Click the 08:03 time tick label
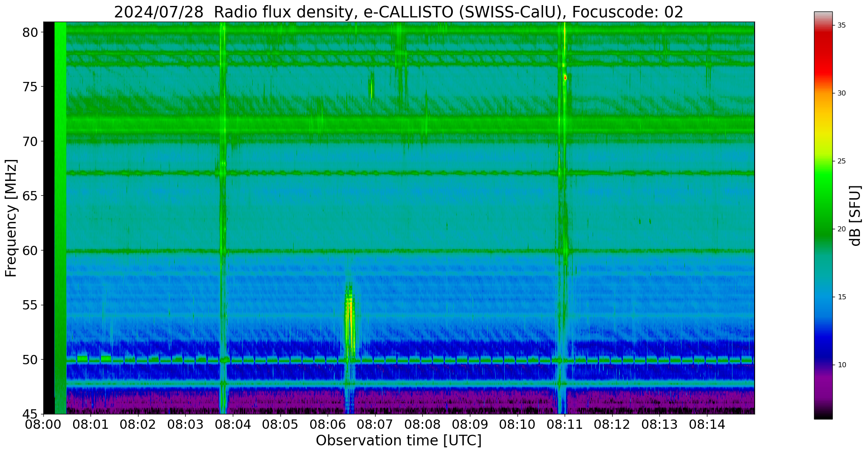 click(185, 425)
